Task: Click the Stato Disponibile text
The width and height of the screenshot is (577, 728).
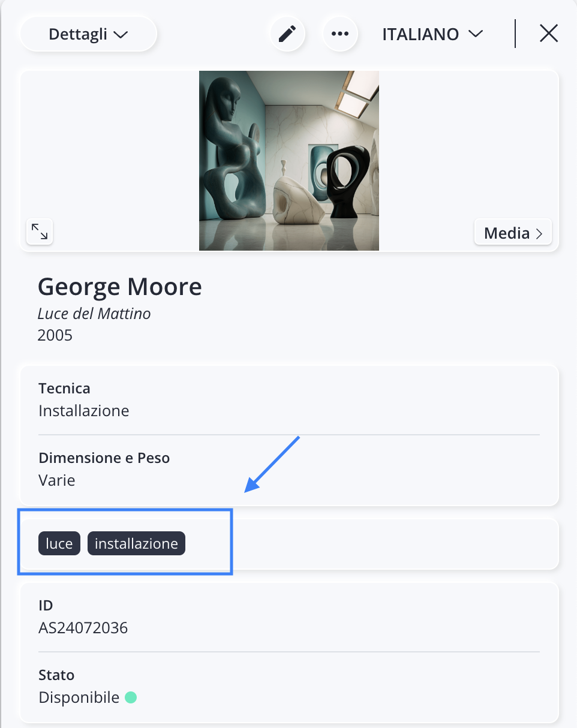Action: [79, 698]
